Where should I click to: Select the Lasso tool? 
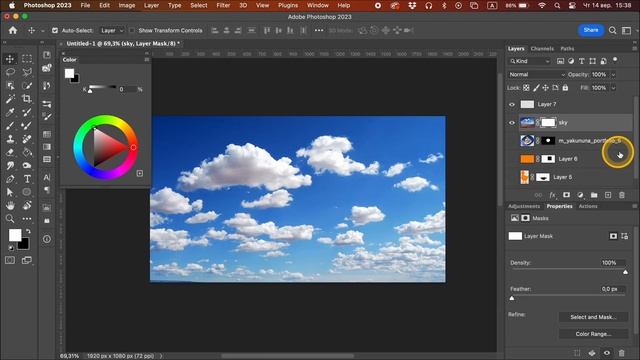pyautogui.click(x=10, y=72)
